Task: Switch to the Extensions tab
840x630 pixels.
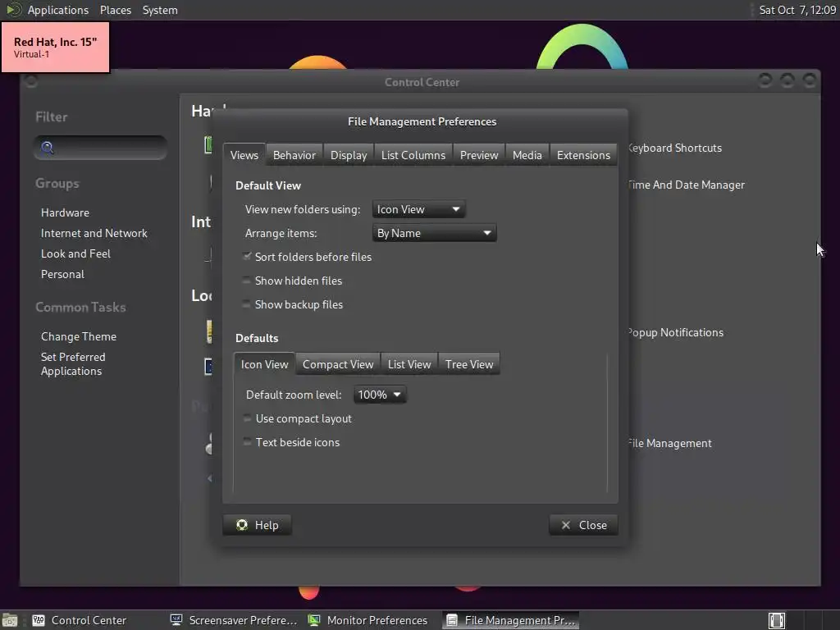Action: click(583, 155)
